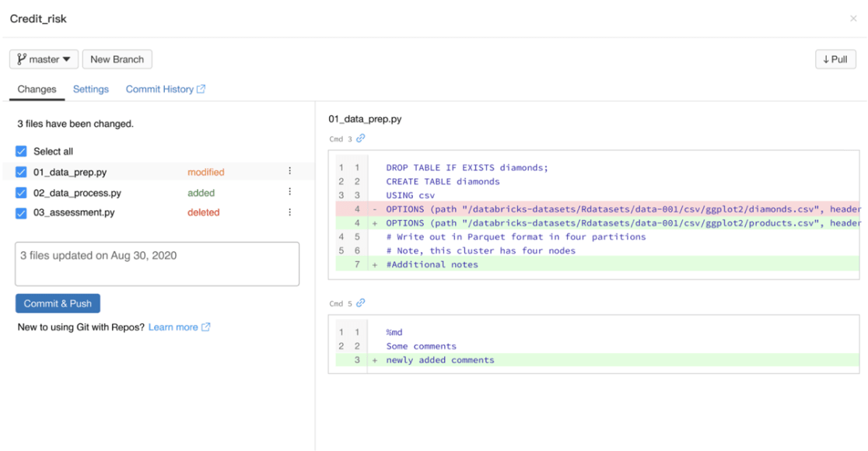Screen dimensions: 868x451
Task: Open the master branch dropdown
Action: (44, 59)
